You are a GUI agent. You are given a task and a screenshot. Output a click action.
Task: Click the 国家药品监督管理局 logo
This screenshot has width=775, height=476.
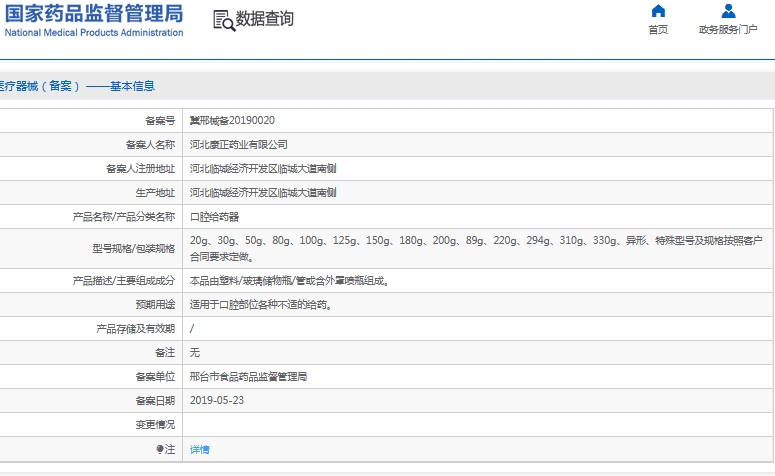pos(94,14)
